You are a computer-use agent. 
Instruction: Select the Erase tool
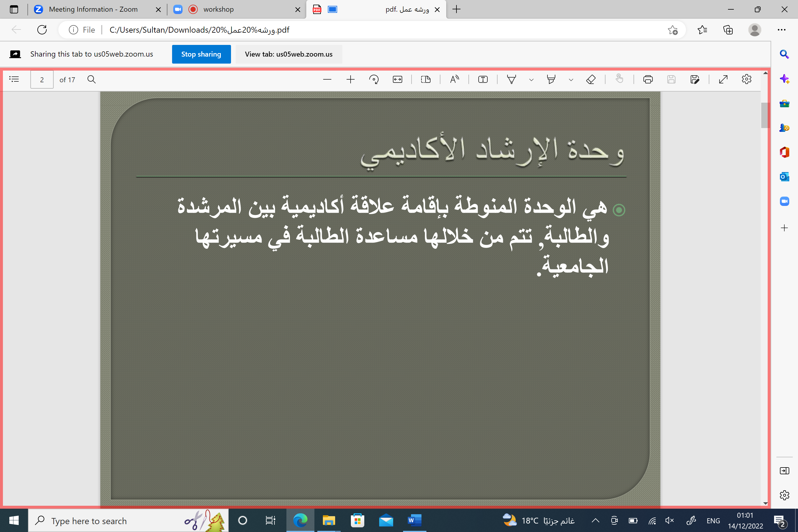(591, 79)
